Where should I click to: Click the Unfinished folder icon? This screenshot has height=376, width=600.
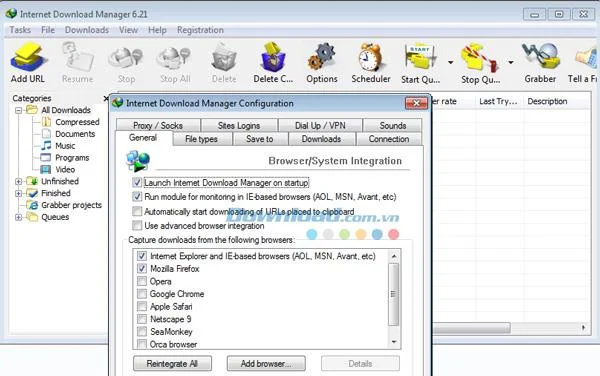pyautogui.click(x=32, y=181)
